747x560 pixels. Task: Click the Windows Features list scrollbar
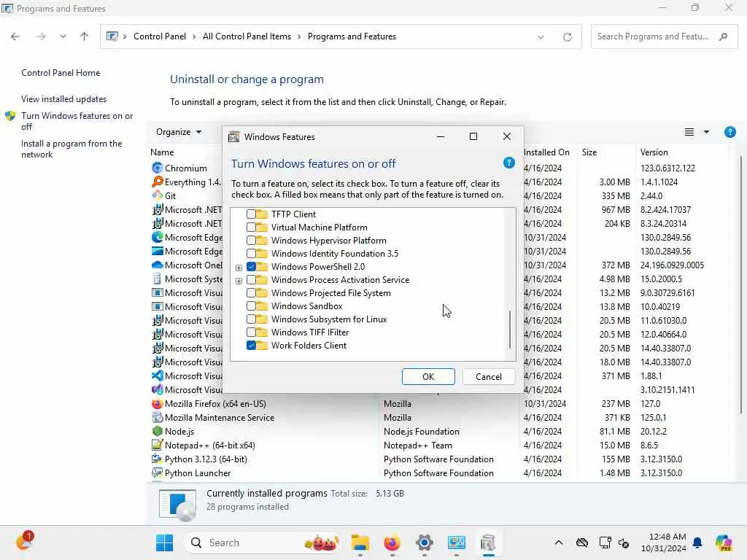pyautogui.click(x=510, y=330)
